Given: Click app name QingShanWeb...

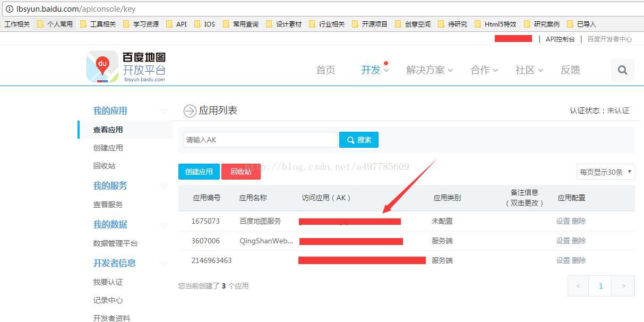Looking at the screenshot, I should pyautogui.click(x=266, y=241).
